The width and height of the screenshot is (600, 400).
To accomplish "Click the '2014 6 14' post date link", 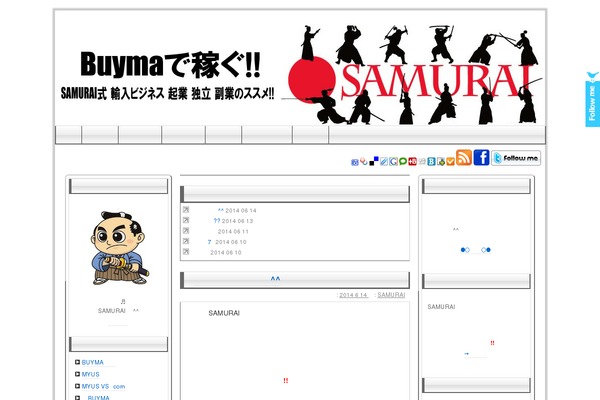I will click(x=353, y=295).
